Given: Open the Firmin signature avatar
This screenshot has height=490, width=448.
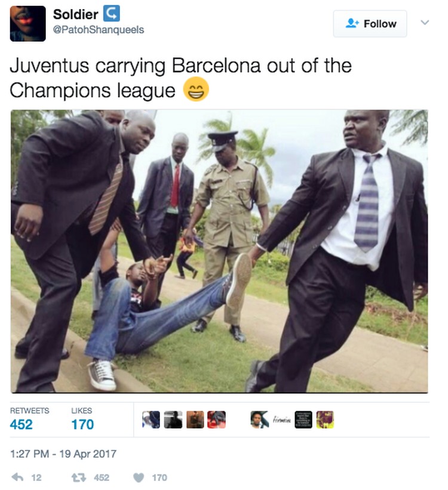Looking at the screenshot, I should pyautogui.click(x=281, y=420).
